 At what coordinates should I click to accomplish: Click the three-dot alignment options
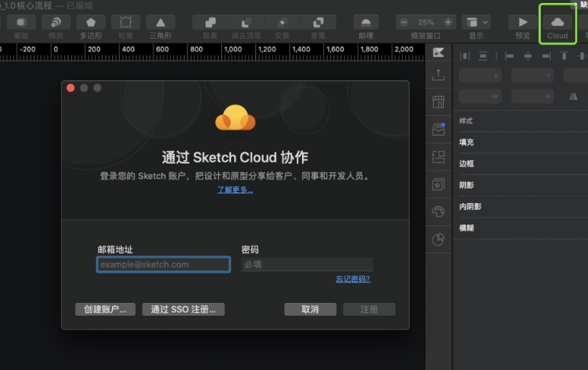point(496,56)
